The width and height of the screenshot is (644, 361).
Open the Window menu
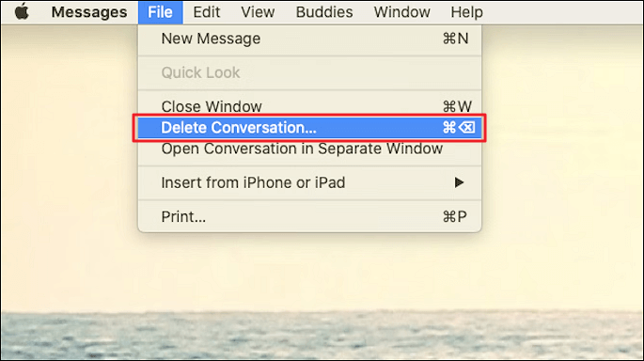(401, 12)
